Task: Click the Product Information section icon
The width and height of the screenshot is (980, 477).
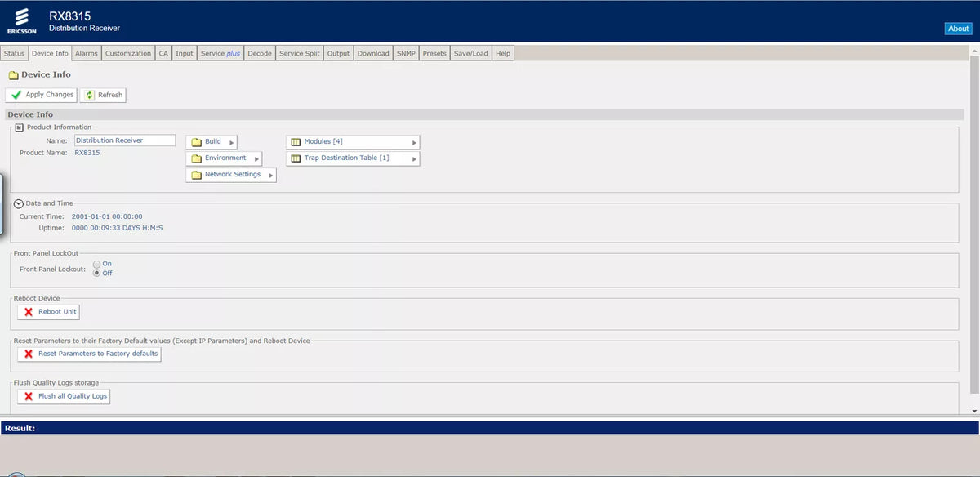Action: coord(20,127)
